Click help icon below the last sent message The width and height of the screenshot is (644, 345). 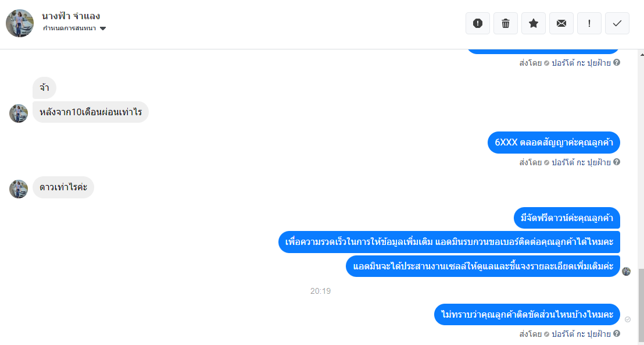coord(617,333)
